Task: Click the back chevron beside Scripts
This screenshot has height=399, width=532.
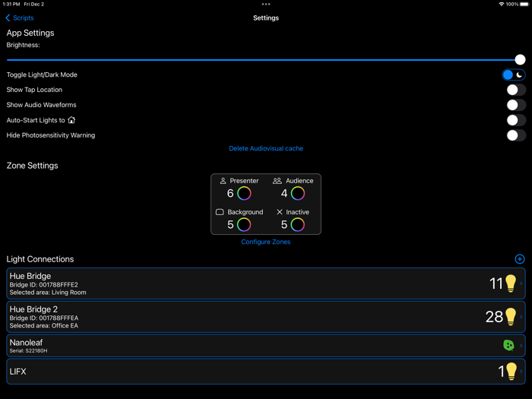Action: point(8,18)
